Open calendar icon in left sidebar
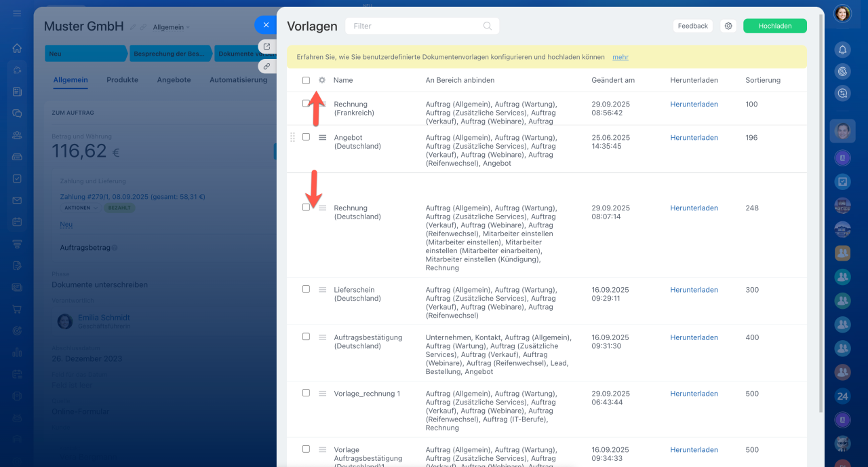The height and width of the screenshot is (467, 868). tap(17, 222)
